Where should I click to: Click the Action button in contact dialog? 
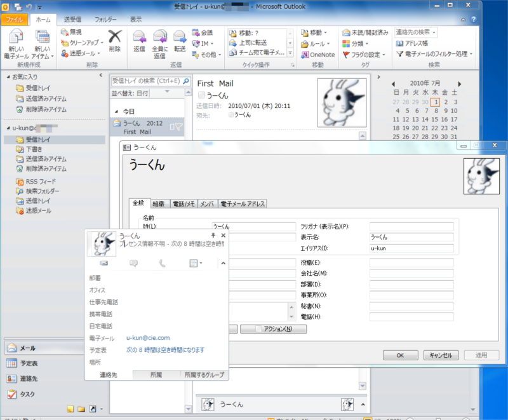pyautogui.click(x=274, y=329)
